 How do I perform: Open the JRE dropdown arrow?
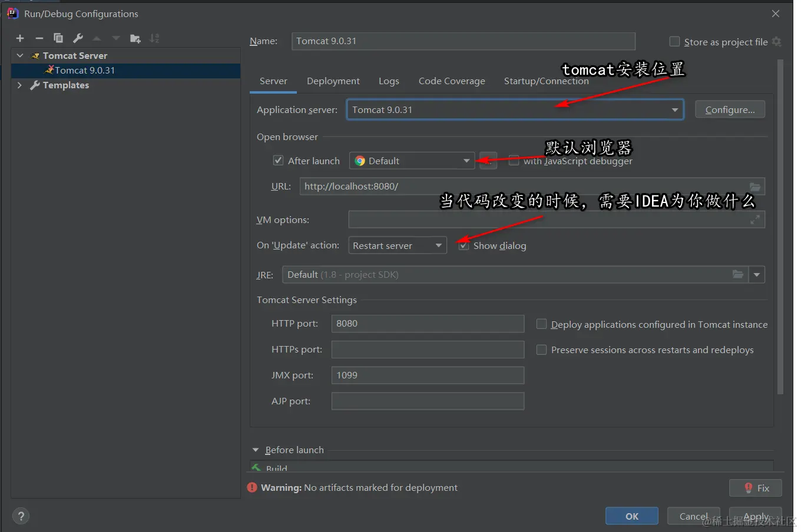click(757, 274)
